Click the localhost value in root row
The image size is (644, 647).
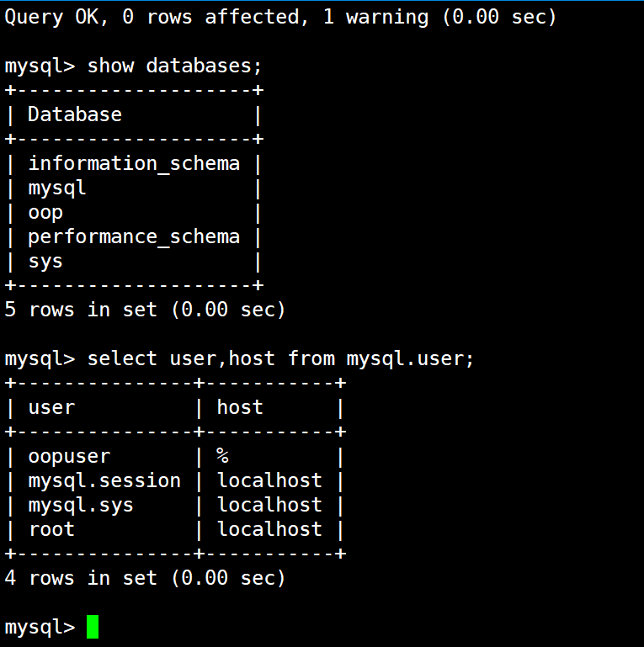coord(269,529)
